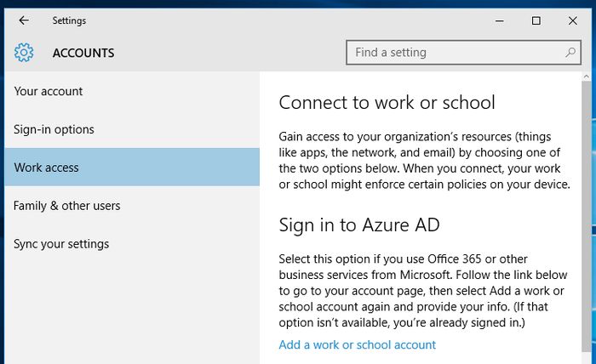Viewport: 596px width, 364px height.
Task: Select the Work access sidebar item
Action: (x=47, y=168)
